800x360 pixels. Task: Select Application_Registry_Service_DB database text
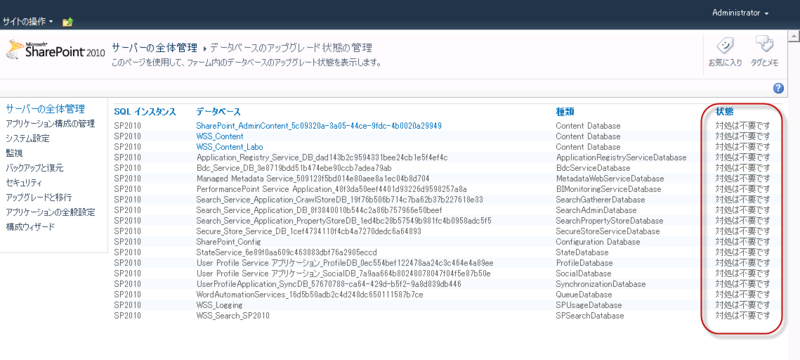click(322, 158)
